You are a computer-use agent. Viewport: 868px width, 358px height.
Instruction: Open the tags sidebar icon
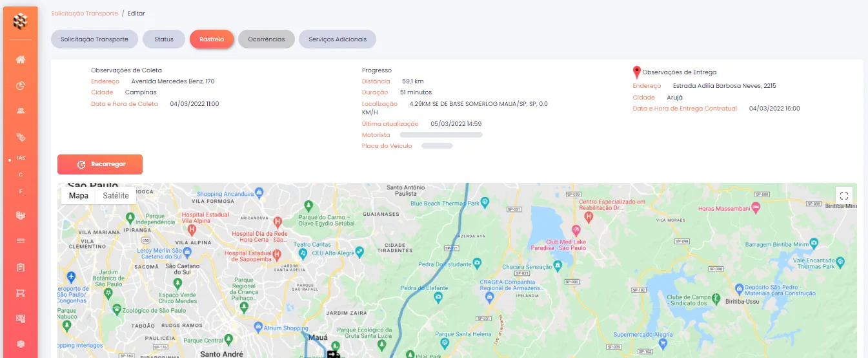pyautogui.click(x=21, y=137)
